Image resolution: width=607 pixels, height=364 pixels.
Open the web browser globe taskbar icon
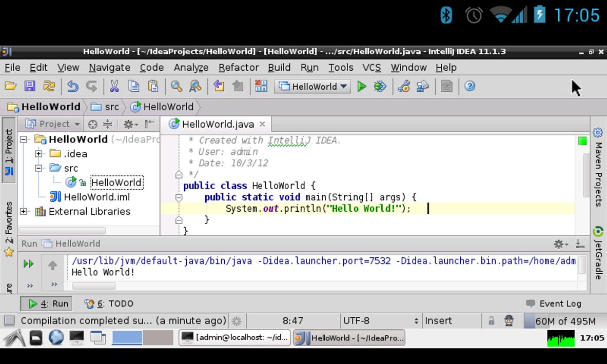click(56, 338)
